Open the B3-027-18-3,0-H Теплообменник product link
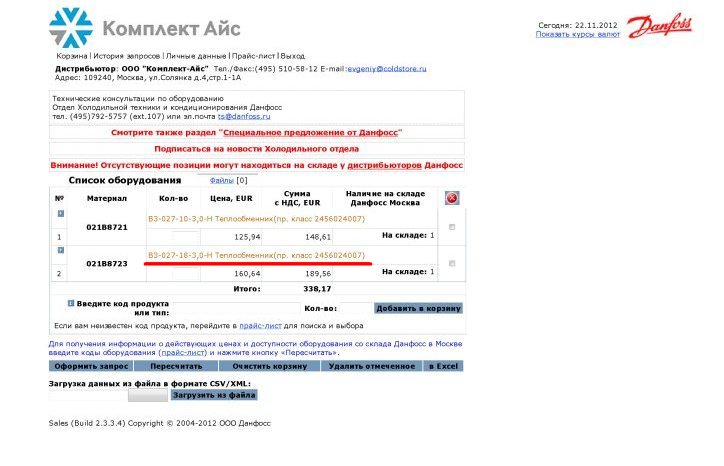 coord(256,255)
